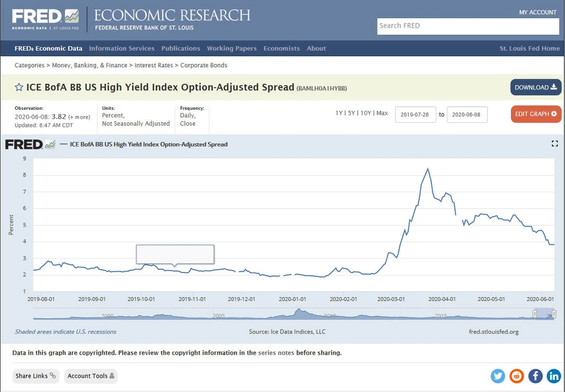Open Money, Banking, & Finance breadcrumb
The width and height of the screenshot is (565, 392).
89,65
